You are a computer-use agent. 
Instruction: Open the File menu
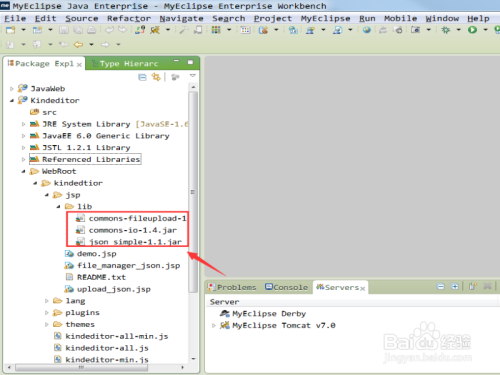click(x=15, y=18)
